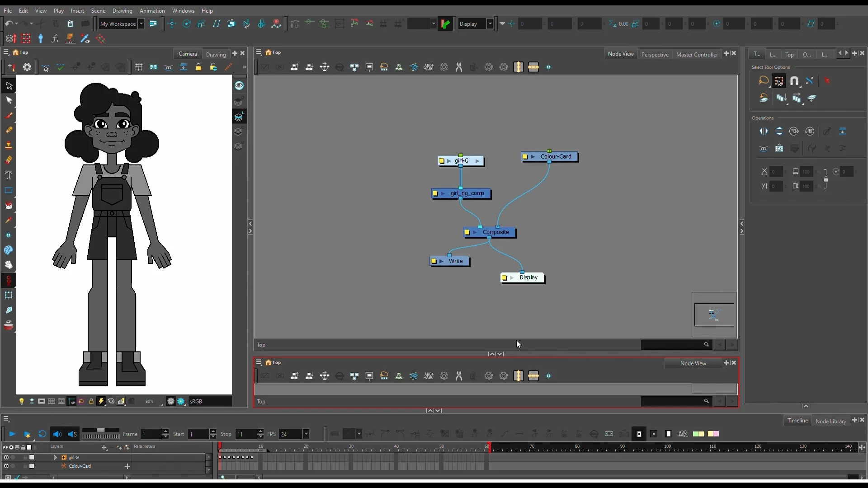Switch to the Perspective tab
This screenshot has height=488, width=868.
[x=655, y=54]
